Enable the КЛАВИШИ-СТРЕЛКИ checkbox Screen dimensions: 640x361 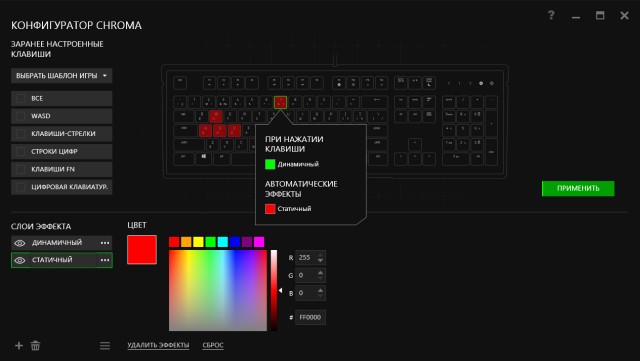pos(20,134)
